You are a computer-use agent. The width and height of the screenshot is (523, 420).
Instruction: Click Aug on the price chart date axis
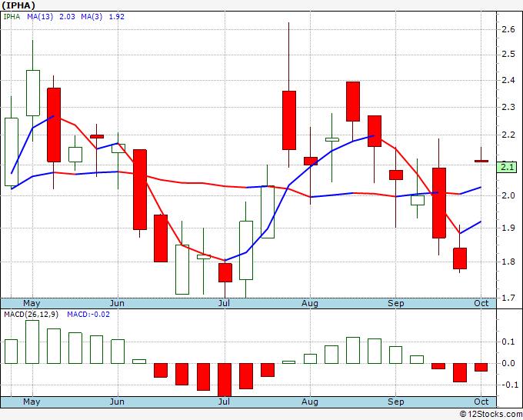[x=309, y=303]
